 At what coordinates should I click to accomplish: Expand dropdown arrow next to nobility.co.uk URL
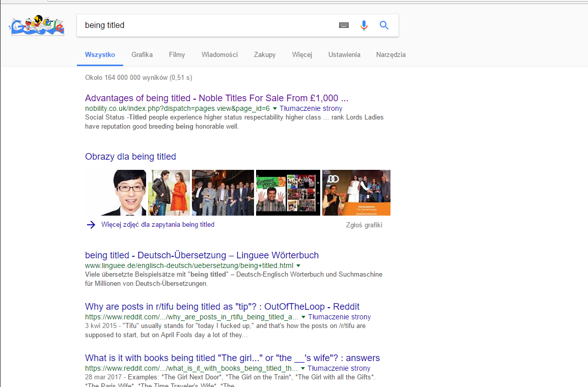coord(275,109)
